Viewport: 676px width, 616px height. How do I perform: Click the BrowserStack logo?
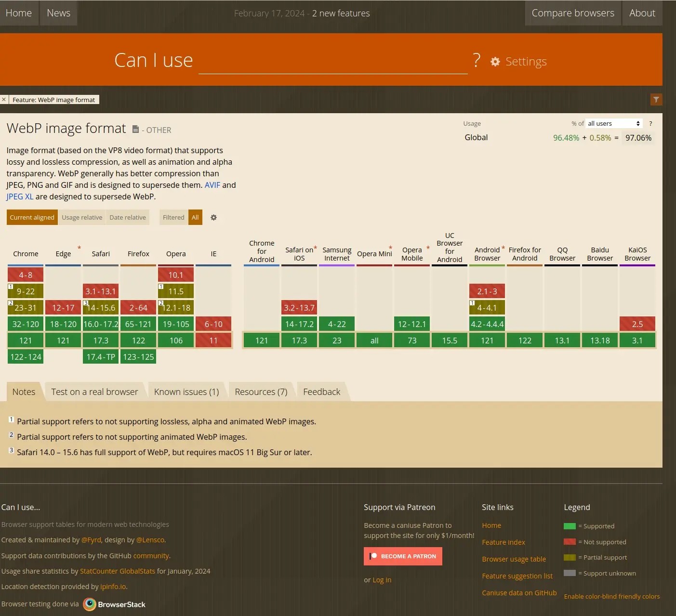[x=114, y=604]
